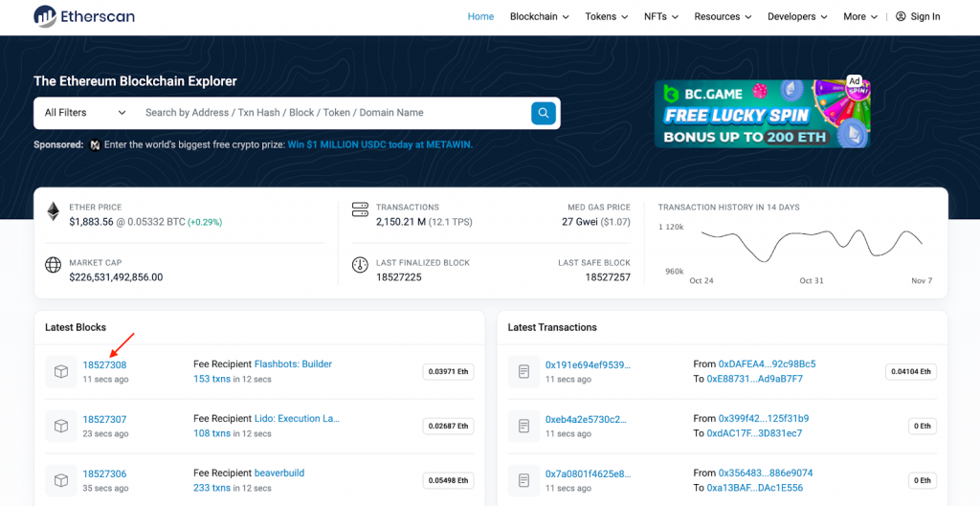
Task: Click the 27 Gwei med gas price
Action: pos(579,222)
